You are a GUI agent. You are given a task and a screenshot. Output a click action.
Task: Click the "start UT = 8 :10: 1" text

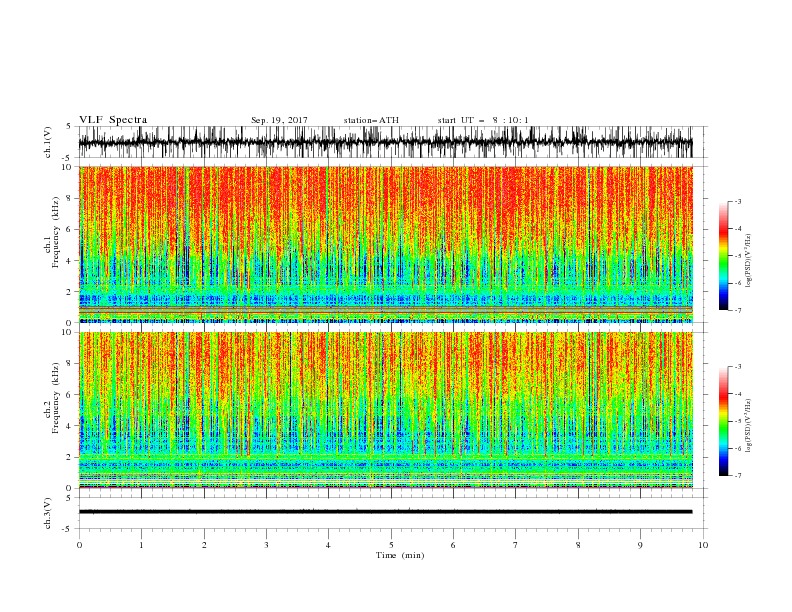[483, 120]
